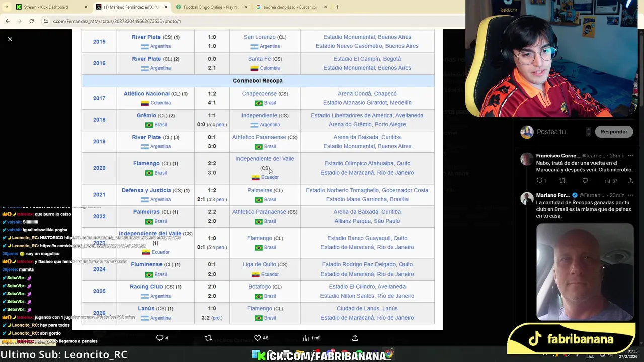Open more options on Mariano Fer's reply

630,195
